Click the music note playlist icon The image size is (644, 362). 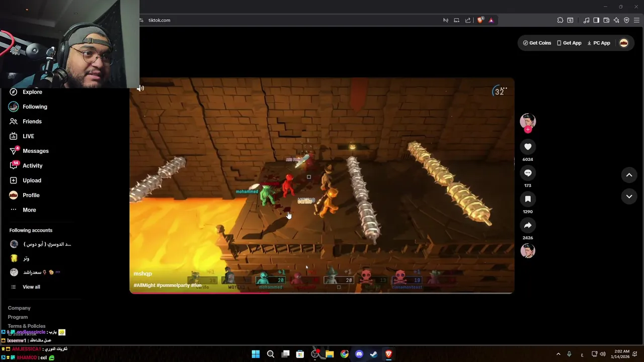coord(586,20)
